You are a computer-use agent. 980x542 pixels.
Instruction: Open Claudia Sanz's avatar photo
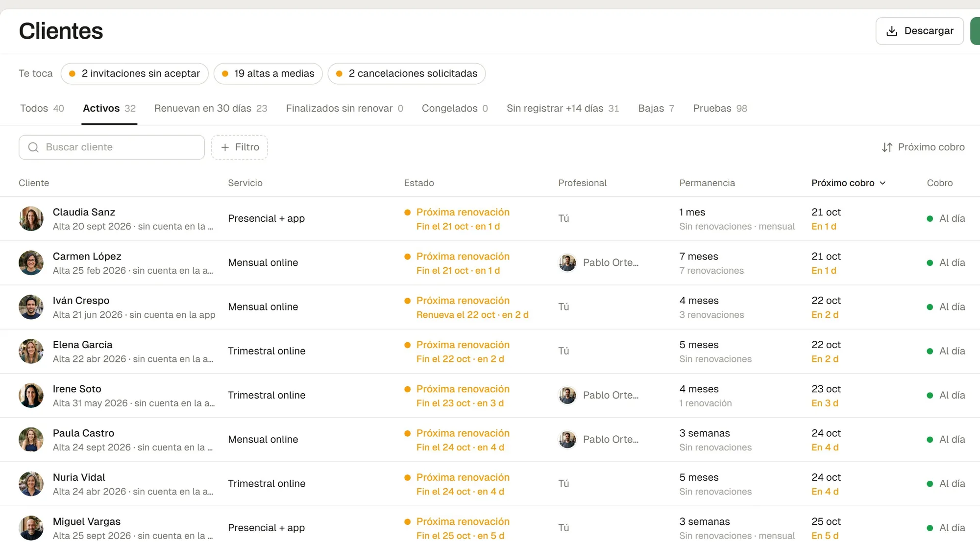click(31, 218)
